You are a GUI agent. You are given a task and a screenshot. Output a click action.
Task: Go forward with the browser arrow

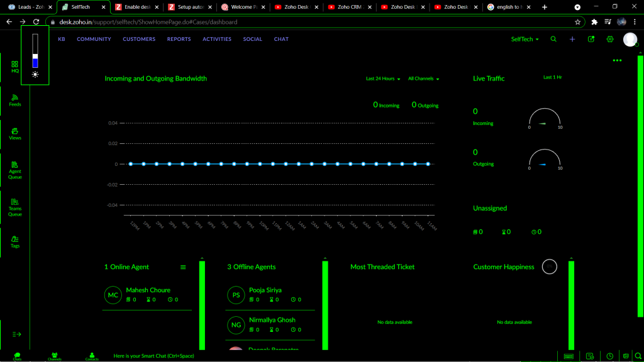click(x=23, y=22)
